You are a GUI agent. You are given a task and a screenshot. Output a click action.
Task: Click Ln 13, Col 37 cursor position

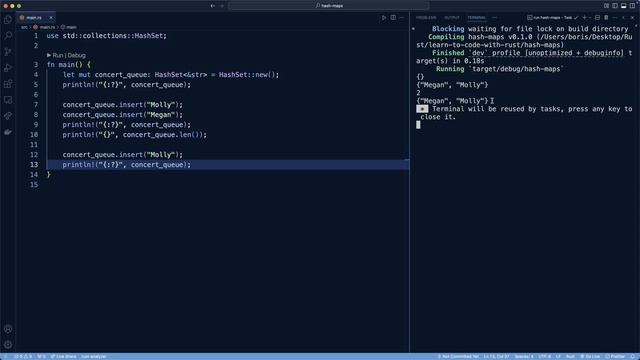(x=496, y=356)
